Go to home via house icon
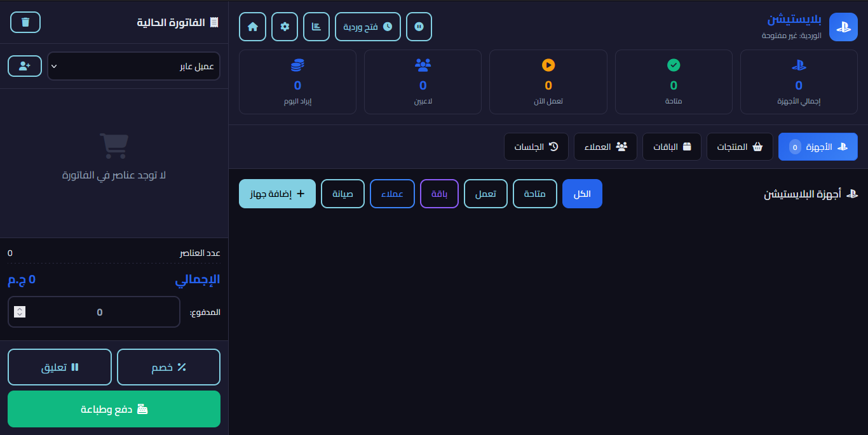 pyautogui.click(x=252, y=27)
